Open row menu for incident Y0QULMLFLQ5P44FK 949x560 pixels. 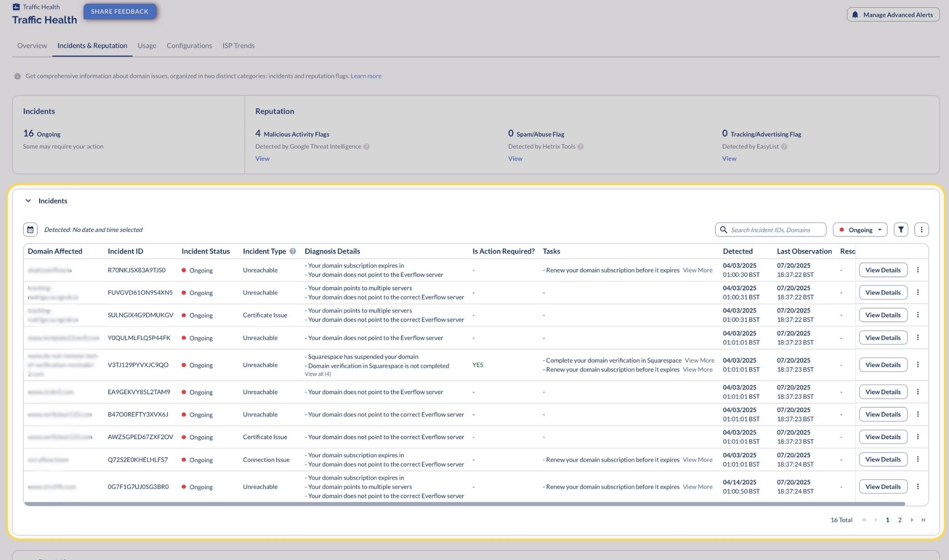pyautogui.click(x=918, y=338)
